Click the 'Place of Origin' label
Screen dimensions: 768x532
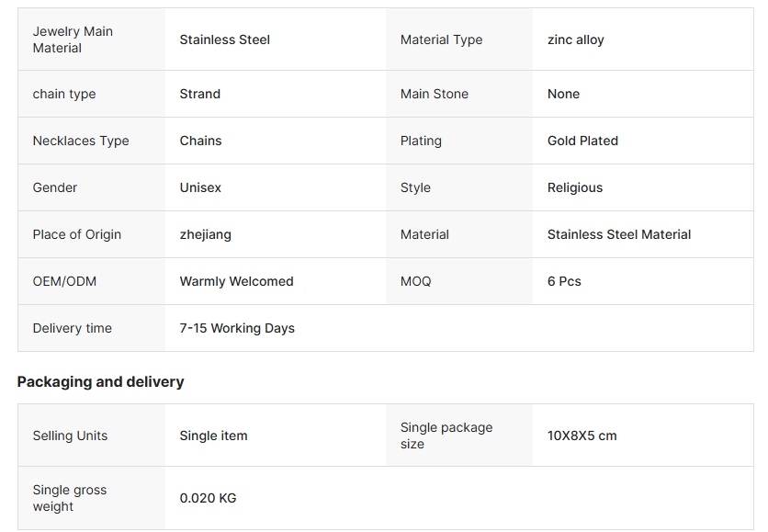coord(77,234)
